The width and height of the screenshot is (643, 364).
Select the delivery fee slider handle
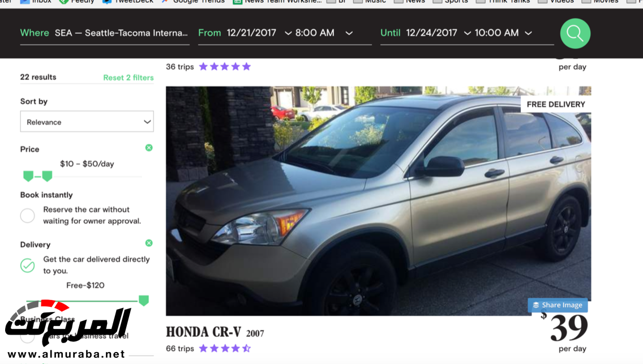coord(144,301)
